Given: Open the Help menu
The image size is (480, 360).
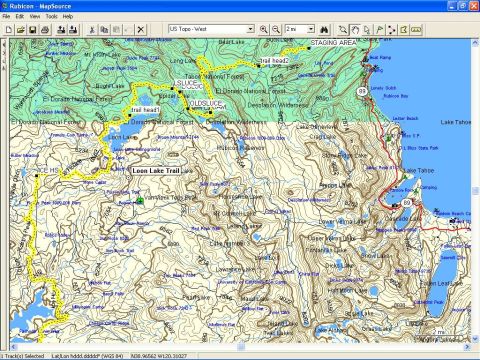Looking at the screenshot, I should (68, 16).
